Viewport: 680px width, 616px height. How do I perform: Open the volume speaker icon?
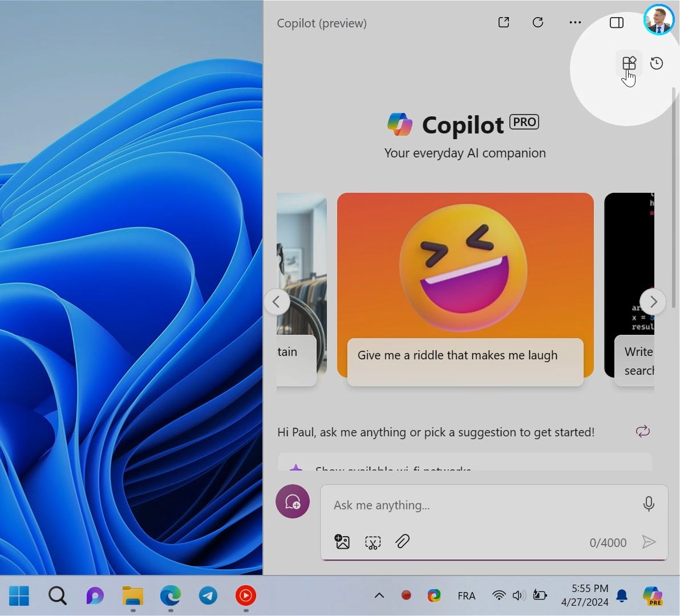pyautogui.click(x=519, y=595)
